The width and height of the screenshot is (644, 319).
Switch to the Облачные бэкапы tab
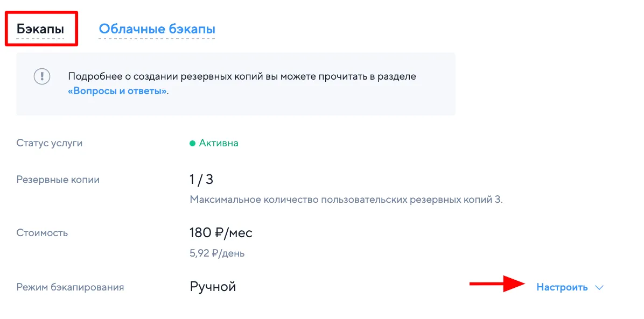[157, 29]
